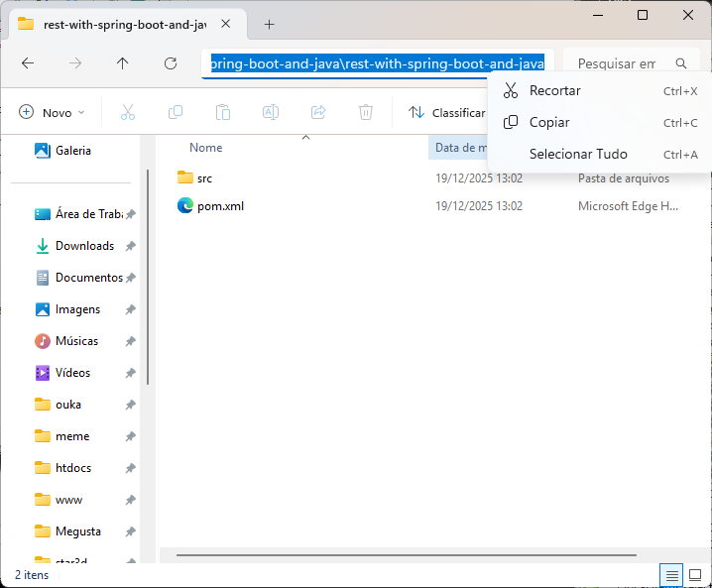Open a new tab with plus button

[269, 25]
